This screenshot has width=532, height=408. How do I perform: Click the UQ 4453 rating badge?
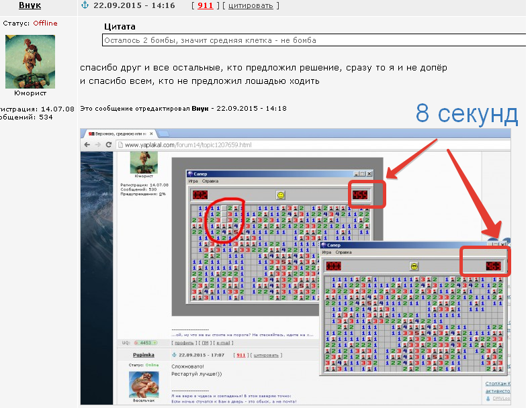click(146, 343)
